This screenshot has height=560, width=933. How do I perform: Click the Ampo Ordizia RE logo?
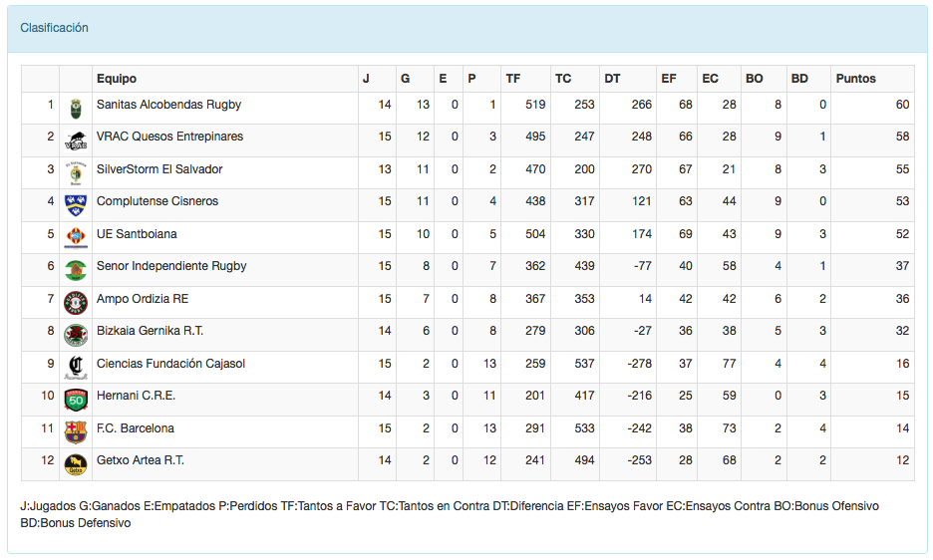click(x=76, y=302)
